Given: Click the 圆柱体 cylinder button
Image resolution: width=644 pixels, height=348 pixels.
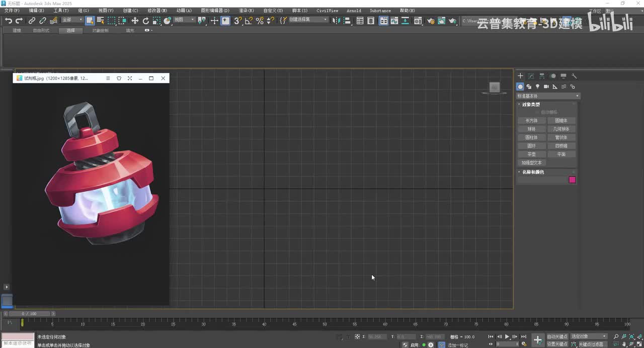Looking at the screenshot, I should (x=531, y=137).
